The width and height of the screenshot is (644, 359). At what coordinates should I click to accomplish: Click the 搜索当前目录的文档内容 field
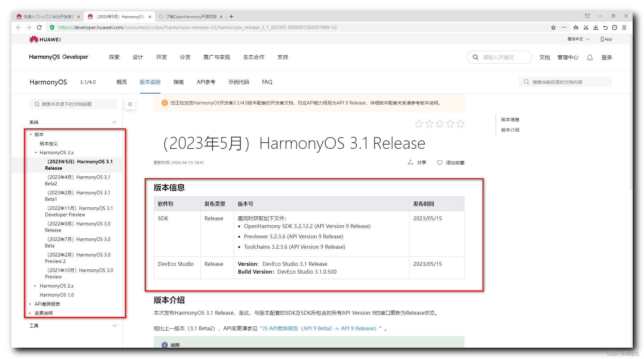click(x=565, y=82)
